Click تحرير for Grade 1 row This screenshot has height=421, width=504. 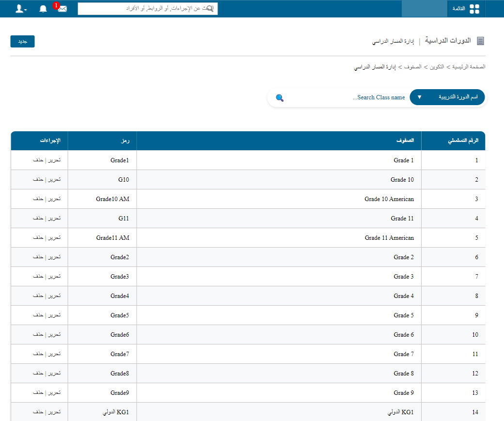(x=54, y=160)
